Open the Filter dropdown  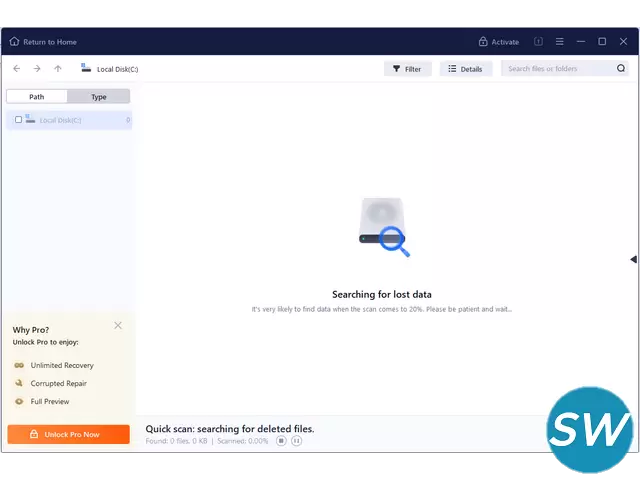(x=407, y=69)
